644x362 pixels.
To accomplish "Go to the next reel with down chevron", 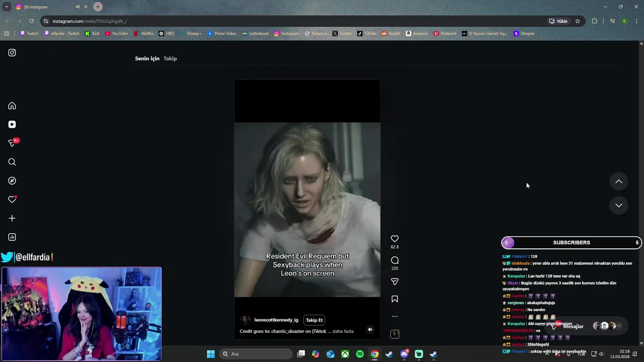I will coord(619,205).
